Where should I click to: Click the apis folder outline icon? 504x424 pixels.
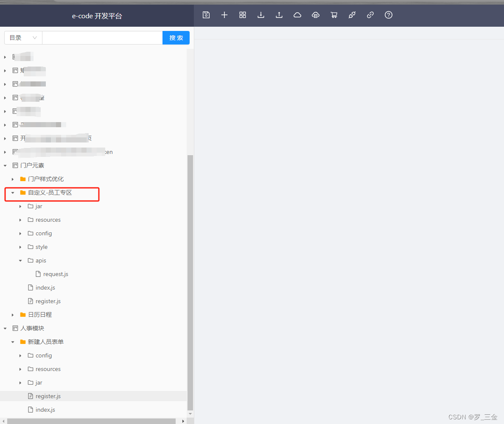pos(31,260)
